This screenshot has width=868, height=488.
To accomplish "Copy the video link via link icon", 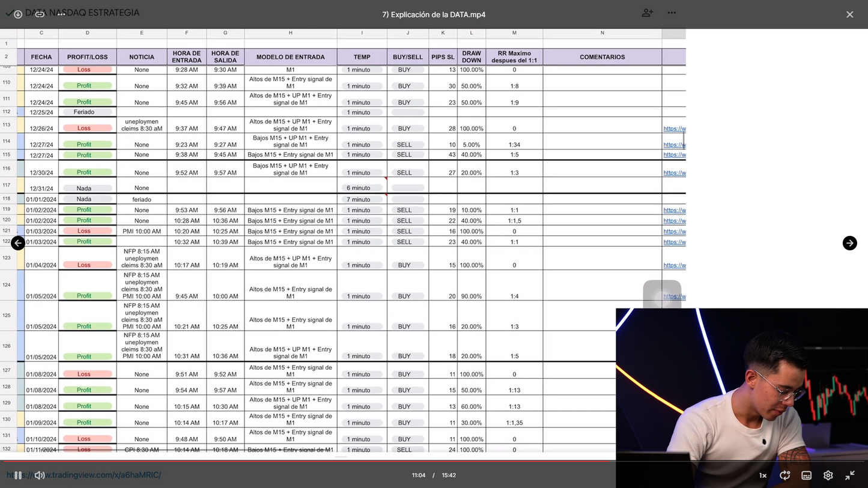I will (x=40, y=14).
